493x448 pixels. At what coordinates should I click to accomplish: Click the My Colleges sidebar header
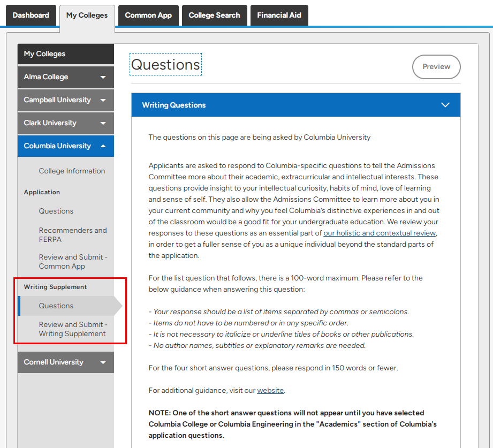[66, 54]
